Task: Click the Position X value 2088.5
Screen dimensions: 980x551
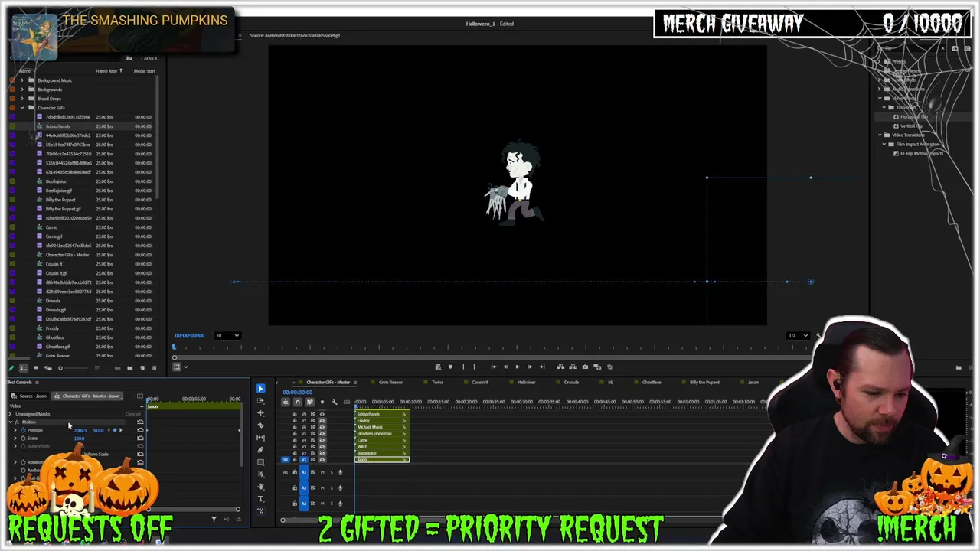Action: (80, 431)
